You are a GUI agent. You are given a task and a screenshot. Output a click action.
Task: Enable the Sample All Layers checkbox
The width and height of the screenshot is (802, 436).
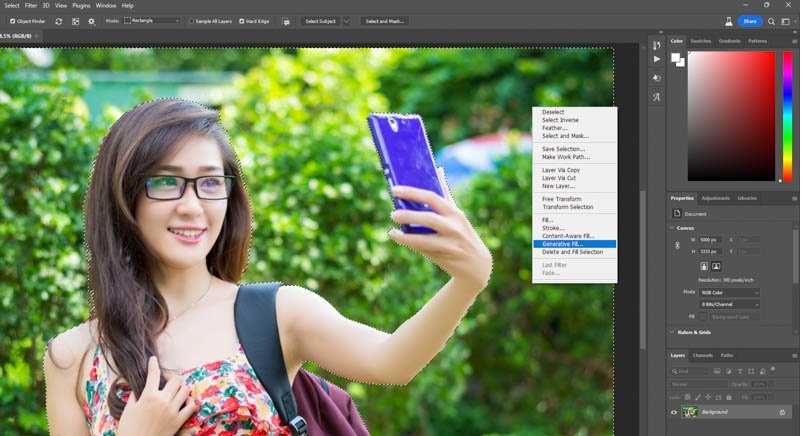point(192,21)
